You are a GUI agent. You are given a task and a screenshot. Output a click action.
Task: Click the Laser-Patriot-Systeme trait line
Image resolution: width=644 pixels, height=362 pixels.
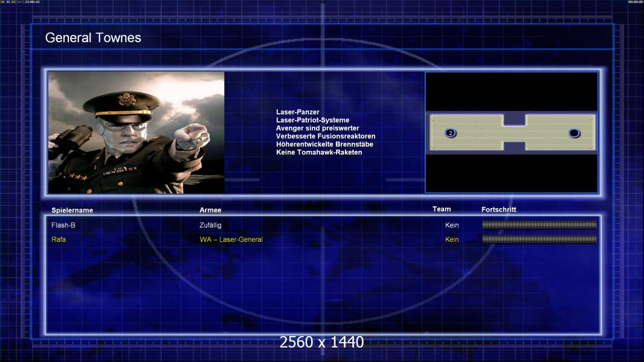tap(312, 120)
